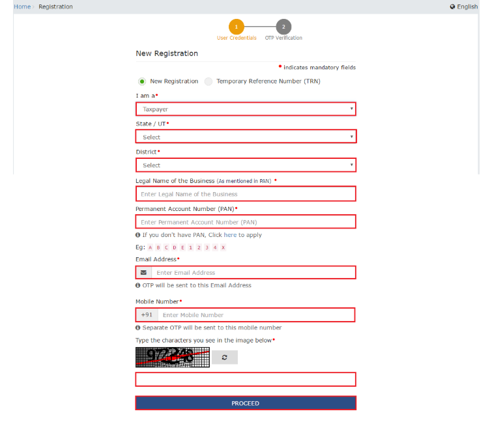
Task: Click the PROCEED button
Action: click(246, 403)
